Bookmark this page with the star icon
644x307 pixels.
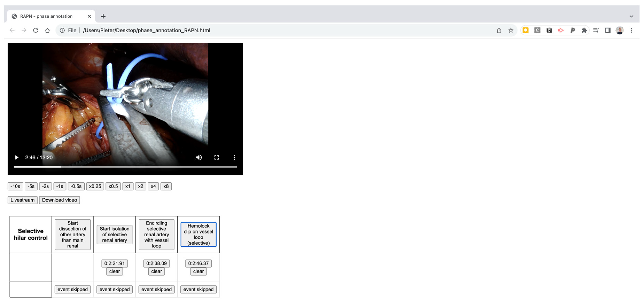tap(510, 30)
